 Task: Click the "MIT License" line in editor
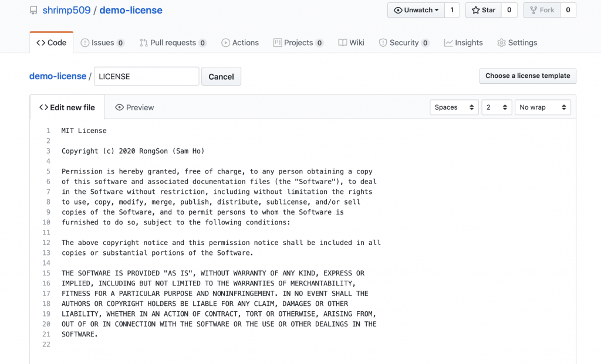pyautogui.click(x=84, y=131)
